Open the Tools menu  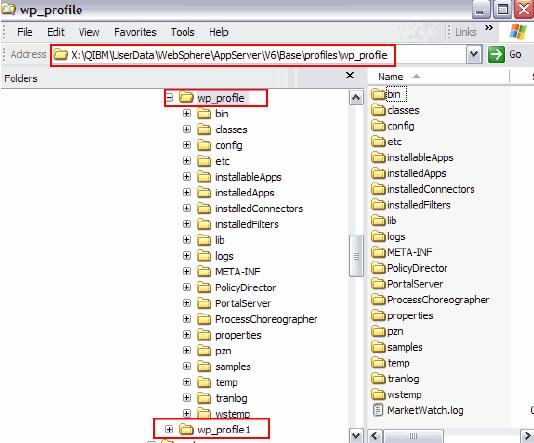183,32
